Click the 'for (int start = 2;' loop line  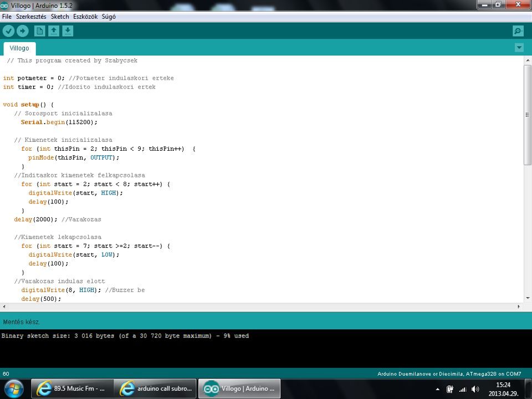pyautogui.click(x=96, y=184)
